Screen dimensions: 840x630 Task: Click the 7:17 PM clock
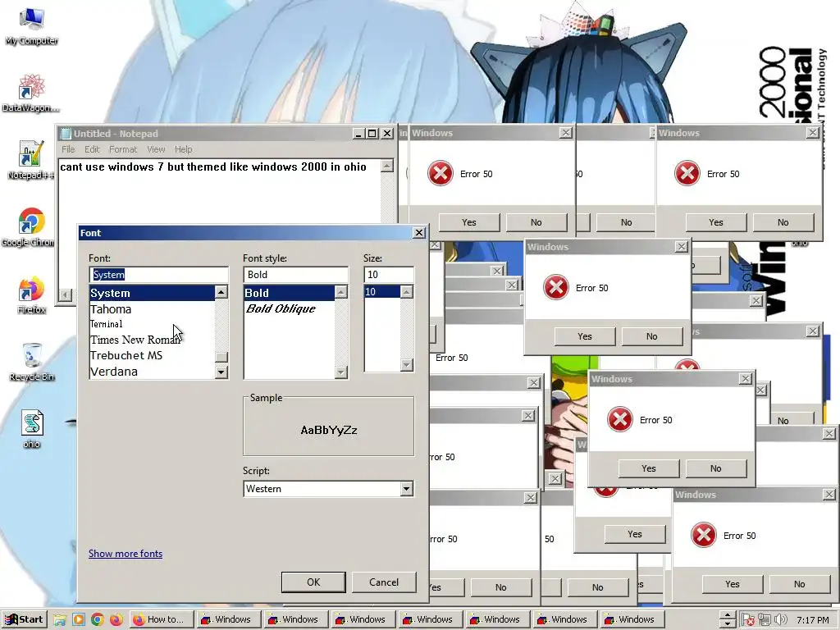coord(813,620)
